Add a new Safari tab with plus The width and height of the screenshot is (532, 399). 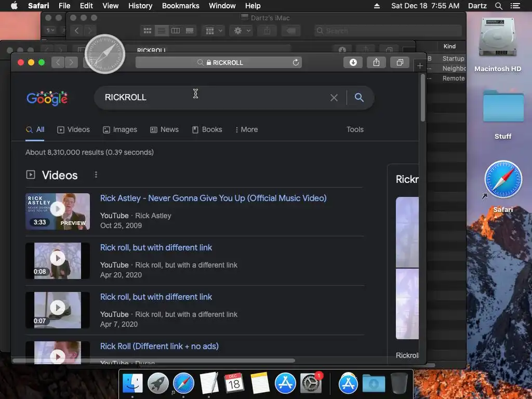pos(420,66)
